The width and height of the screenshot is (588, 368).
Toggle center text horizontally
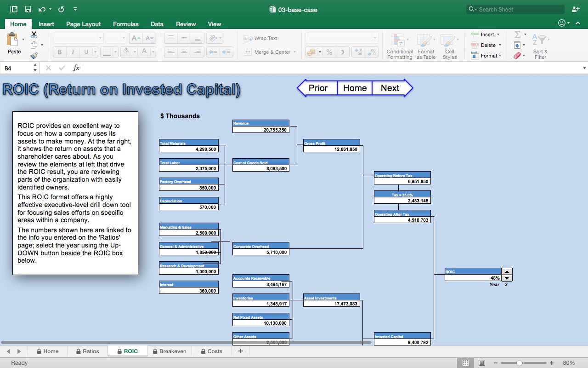(x=184, y=52)
